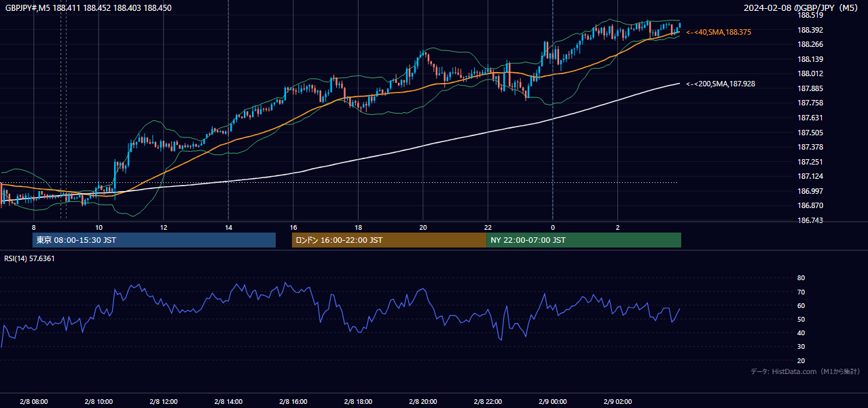
Task: Click hour tick 20 under the price chart
Action: pyautogui.click(x=423, y=227)
